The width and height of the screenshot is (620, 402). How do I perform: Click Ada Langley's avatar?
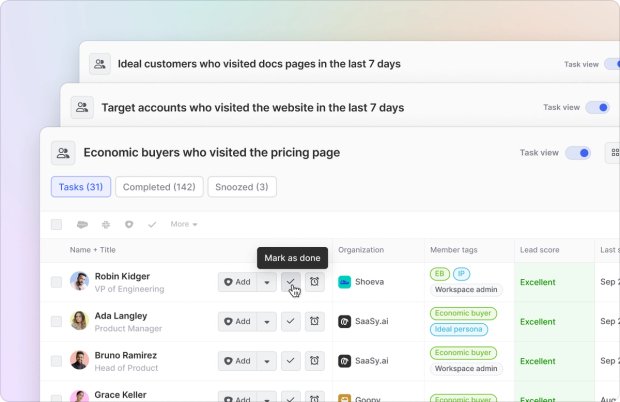pyautogui.click(x=79, y=321)
